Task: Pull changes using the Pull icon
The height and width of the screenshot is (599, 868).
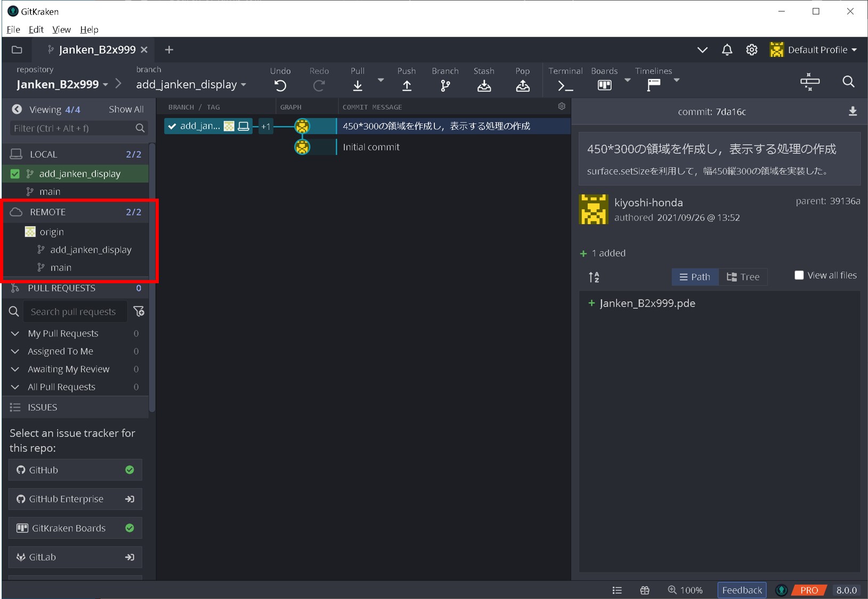Action: pyautogui.click(x=358, y=85)
